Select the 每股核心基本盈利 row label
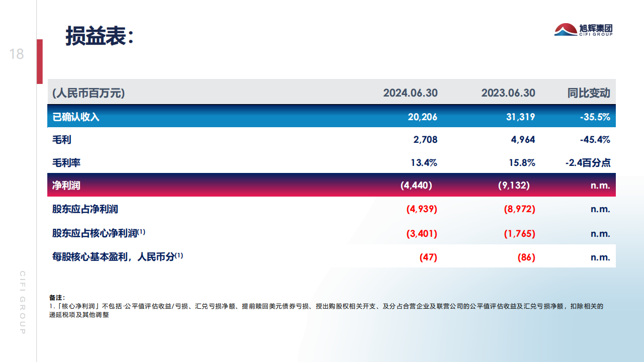The image size is (644, 362). click(118, 256)
